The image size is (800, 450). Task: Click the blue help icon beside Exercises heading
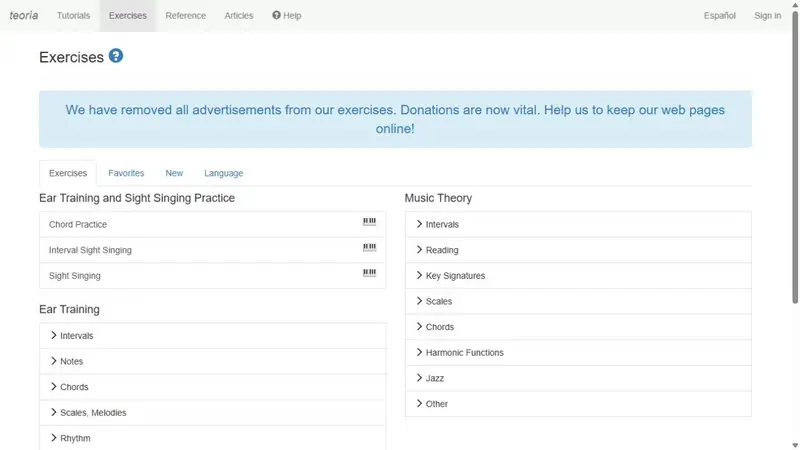116,56
